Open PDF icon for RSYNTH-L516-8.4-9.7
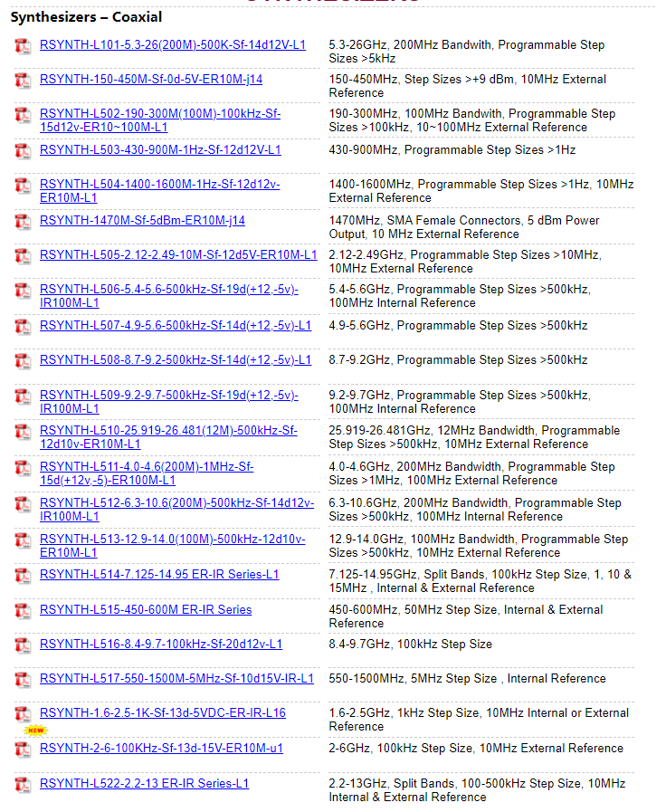 [x=23, y=646]
